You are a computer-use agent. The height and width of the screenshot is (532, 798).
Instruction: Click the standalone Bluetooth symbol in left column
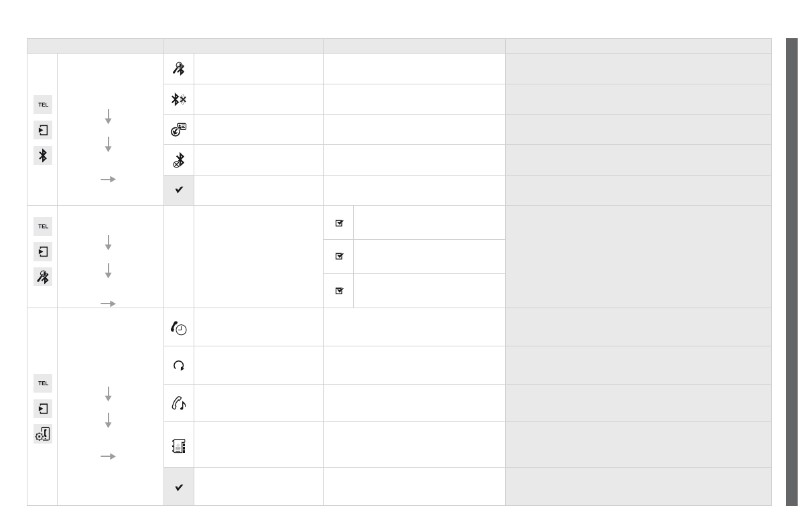point(43,155)
